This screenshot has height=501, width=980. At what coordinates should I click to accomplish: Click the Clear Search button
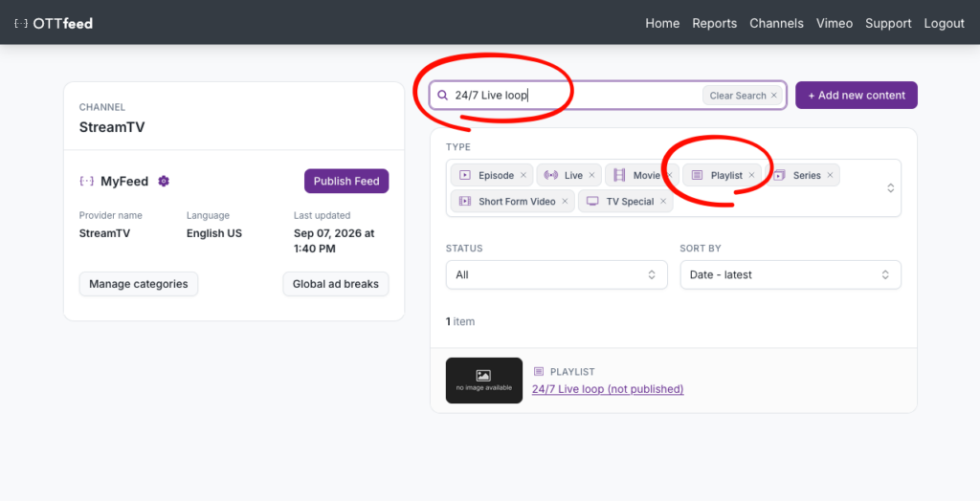[x=743, y=96]
